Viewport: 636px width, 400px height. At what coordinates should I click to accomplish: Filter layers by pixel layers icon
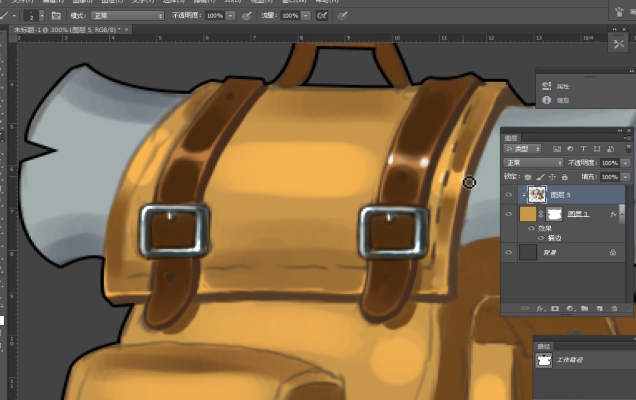click(x=556, y=149)
